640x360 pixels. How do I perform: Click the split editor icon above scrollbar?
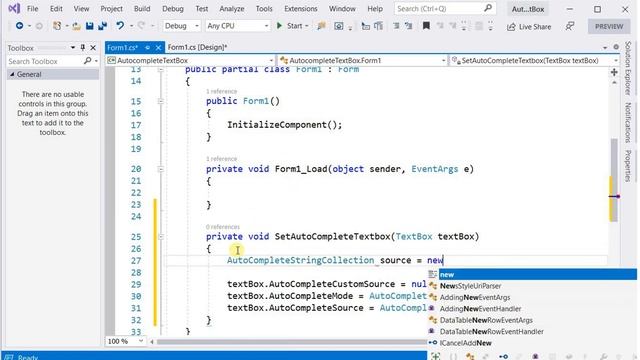click(614, 72)
